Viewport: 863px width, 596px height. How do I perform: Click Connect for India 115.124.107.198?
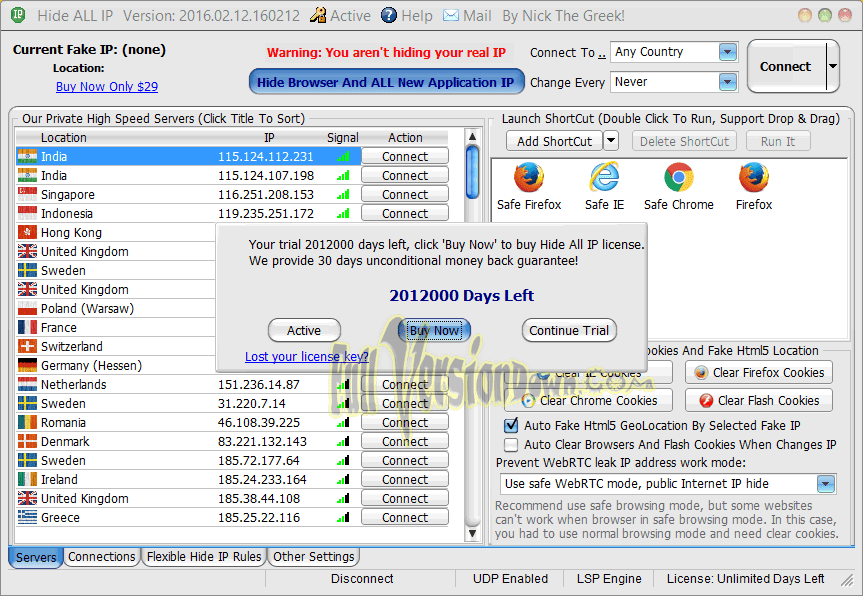coord(405,176)
